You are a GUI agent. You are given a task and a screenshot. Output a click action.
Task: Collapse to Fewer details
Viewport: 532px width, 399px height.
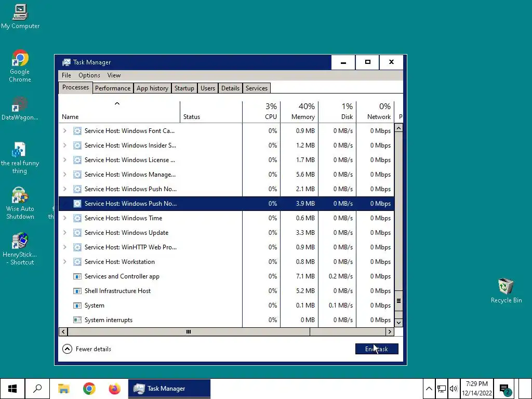point(87,349)
